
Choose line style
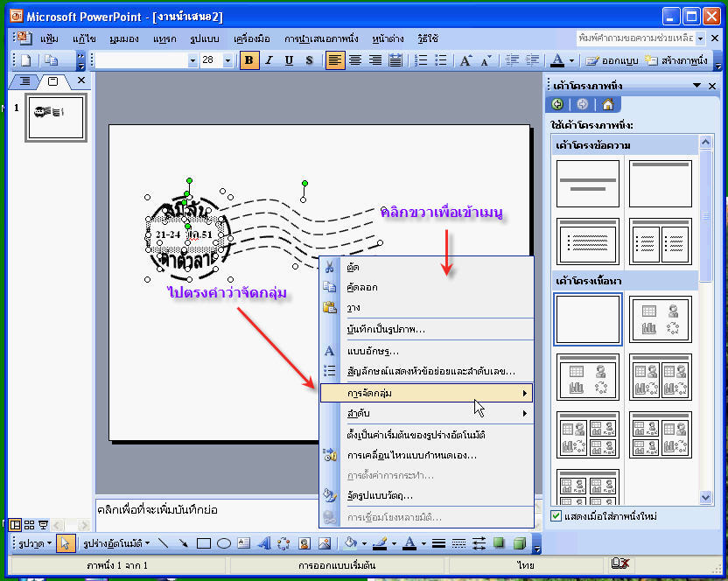click(x=438, y=542)
